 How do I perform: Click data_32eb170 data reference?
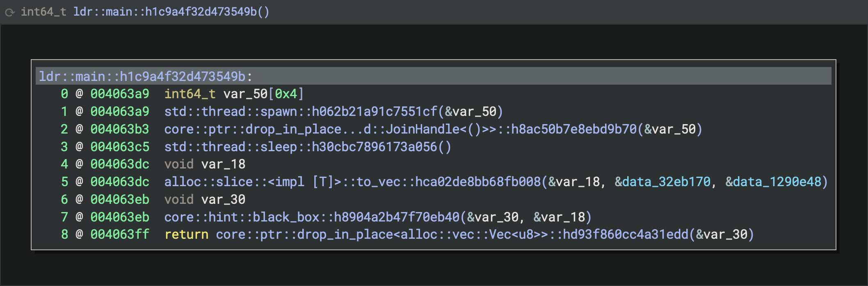[666, 182]
